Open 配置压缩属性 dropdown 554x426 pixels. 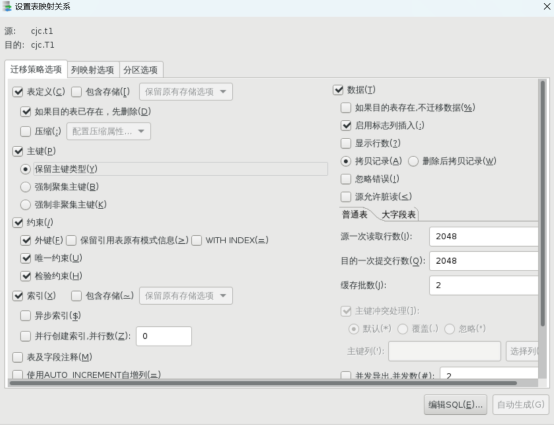click(108, 131)
